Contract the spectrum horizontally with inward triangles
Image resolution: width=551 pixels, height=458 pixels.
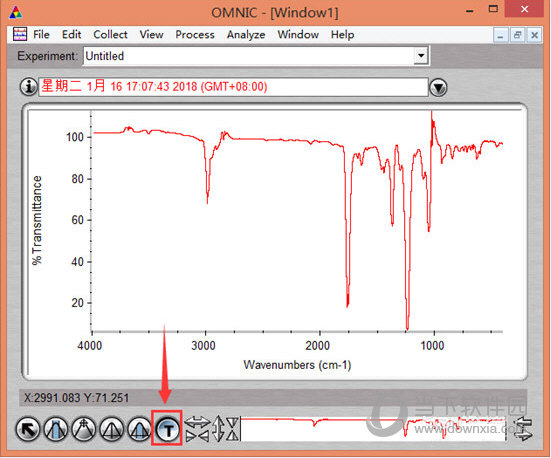197,436
